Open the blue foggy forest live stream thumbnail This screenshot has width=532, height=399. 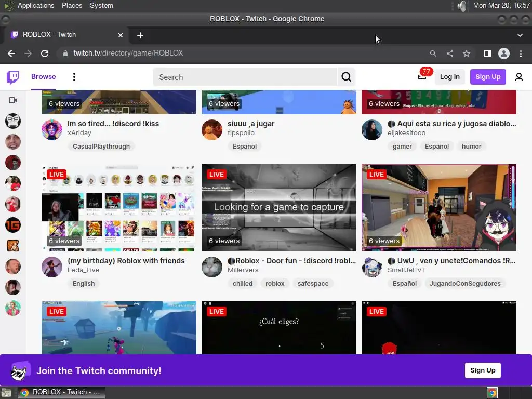click(x=119, y=328)
